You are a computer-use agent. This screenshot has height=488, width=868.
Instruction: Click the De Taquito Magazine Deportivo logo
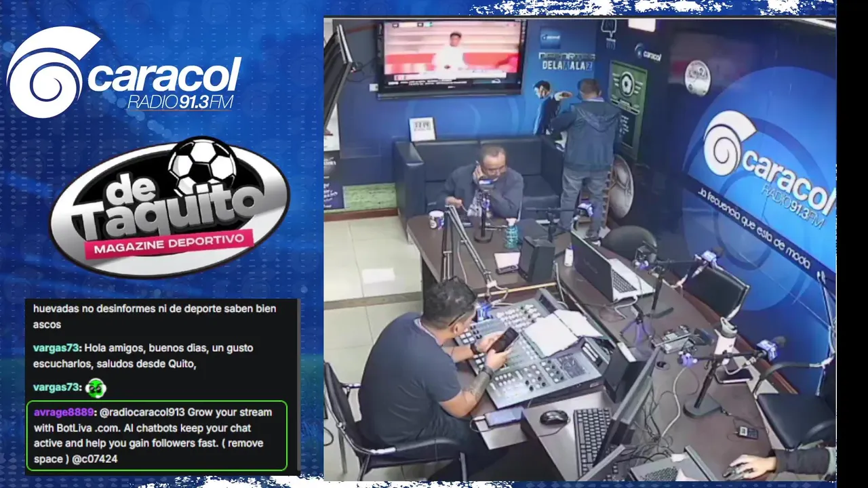coord(170,207)
